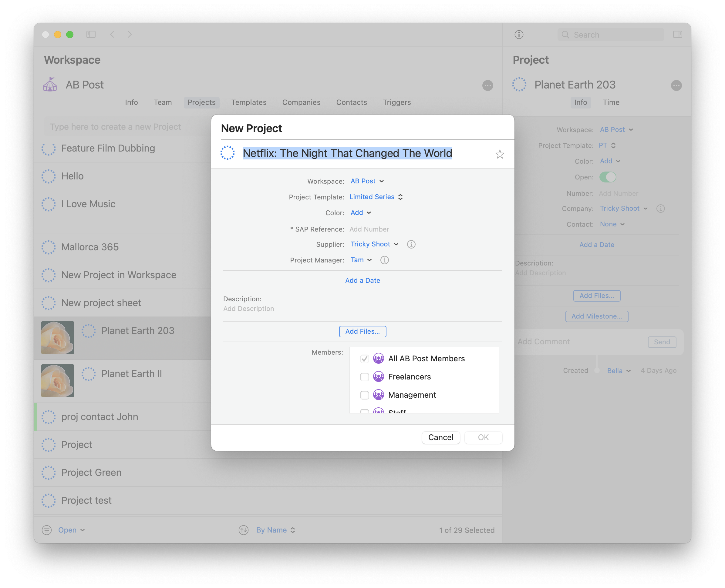
Task: Click the filter icon next to Open
Action: point(47,530)
